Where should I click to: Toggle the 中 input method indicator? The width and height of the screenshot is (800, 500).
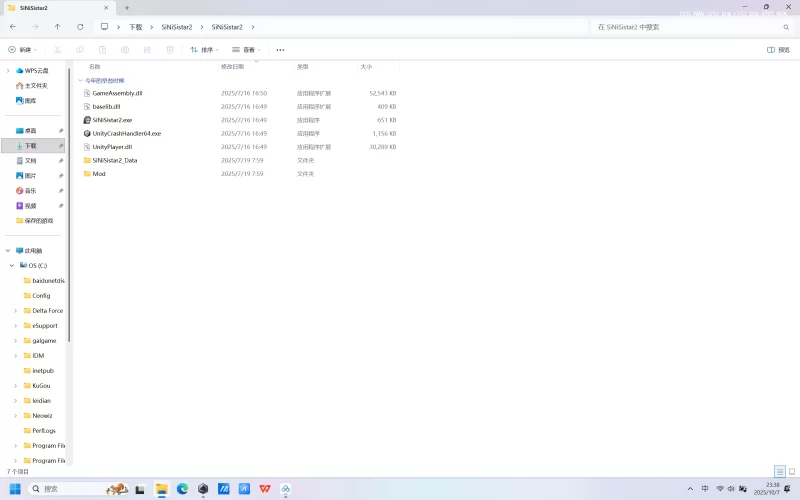705,489
